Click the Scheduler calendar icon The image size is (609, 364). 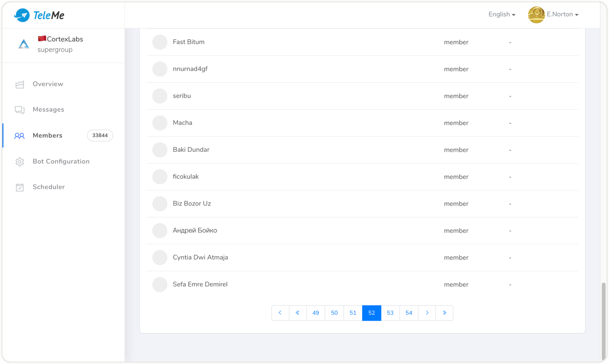click(x=19, y=187)
